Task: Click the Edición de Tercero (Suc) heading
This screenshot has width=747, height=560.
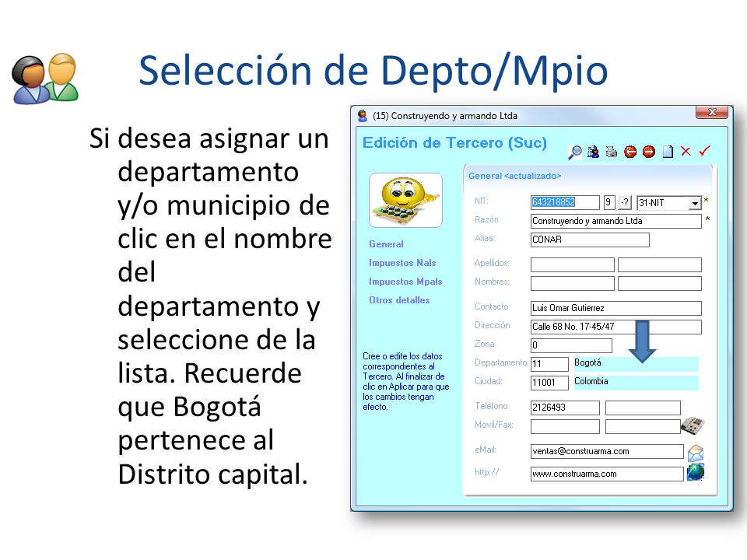Action: (x=454, y=143)
